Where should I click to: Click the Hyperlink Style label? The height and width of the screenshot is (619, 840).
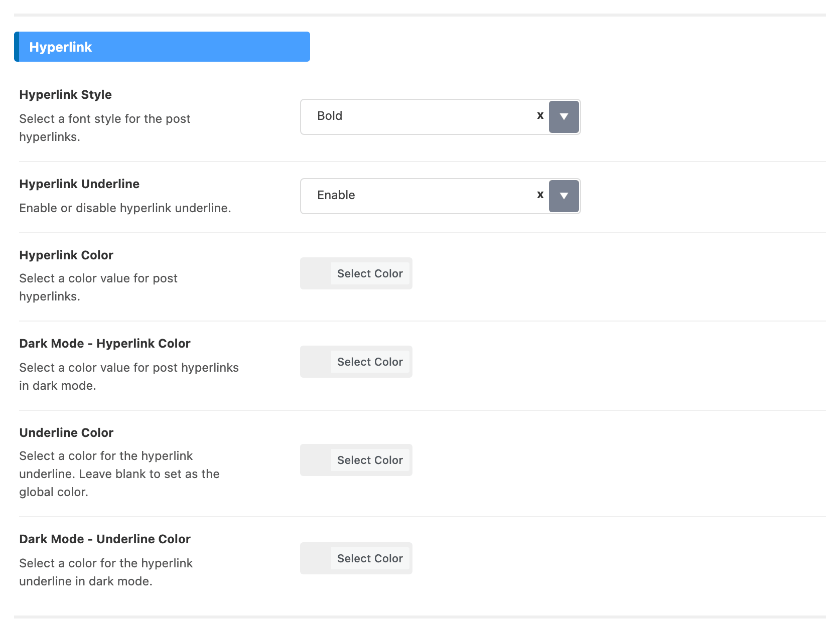[x=66, y=95]
